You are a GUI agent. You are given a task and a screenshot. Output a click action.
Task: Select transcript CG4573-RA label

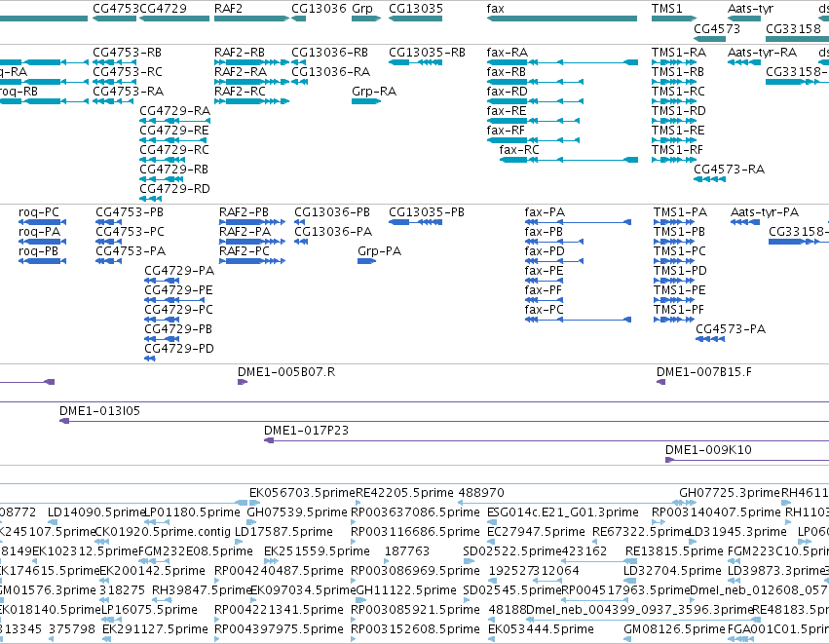click(x=729, y=170)
